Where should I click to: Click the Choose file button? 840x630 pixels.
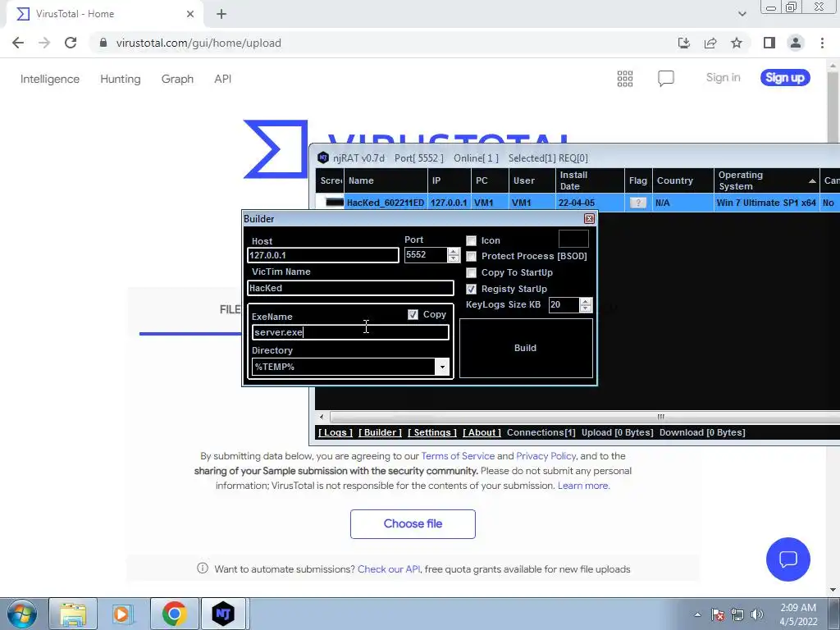413,524
